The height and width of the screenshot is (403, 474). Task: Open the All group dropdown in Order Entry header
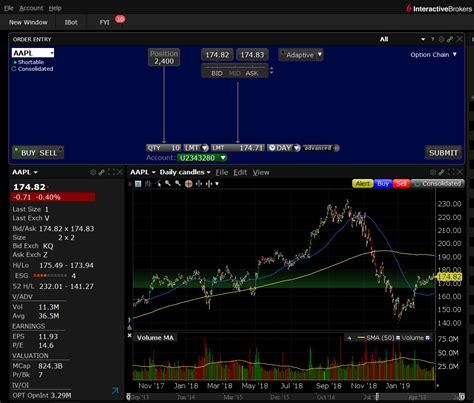pyautogui.click(x=403, y=39)
